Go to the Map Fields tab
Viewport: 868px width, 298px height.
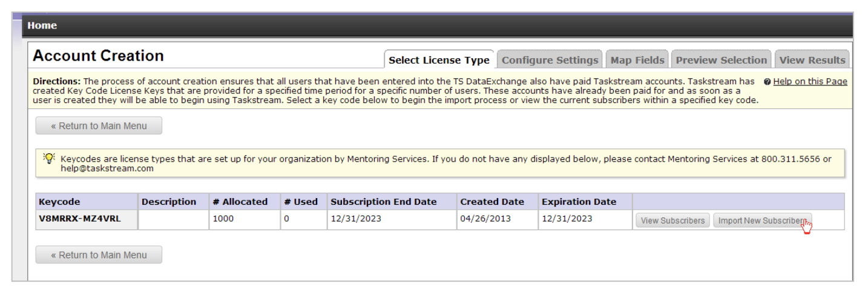[637, 60]
